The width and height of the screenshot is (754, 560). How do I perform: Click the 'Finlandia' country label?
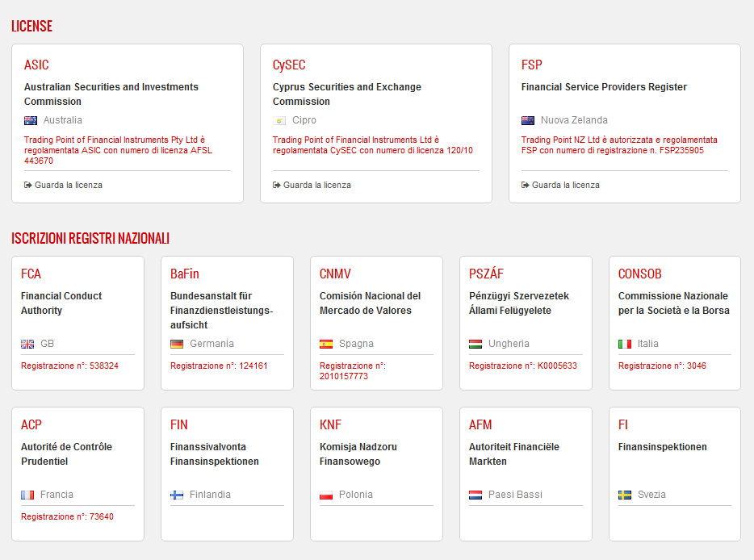[210, 495]
